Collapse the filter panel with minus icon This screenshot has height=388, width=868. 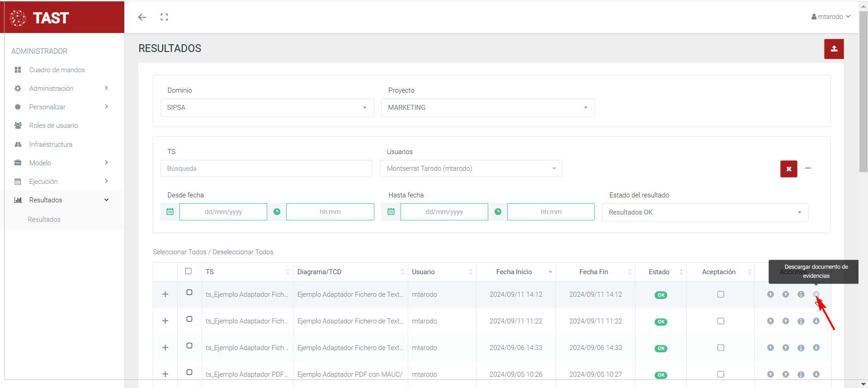[x=808, y=168]
